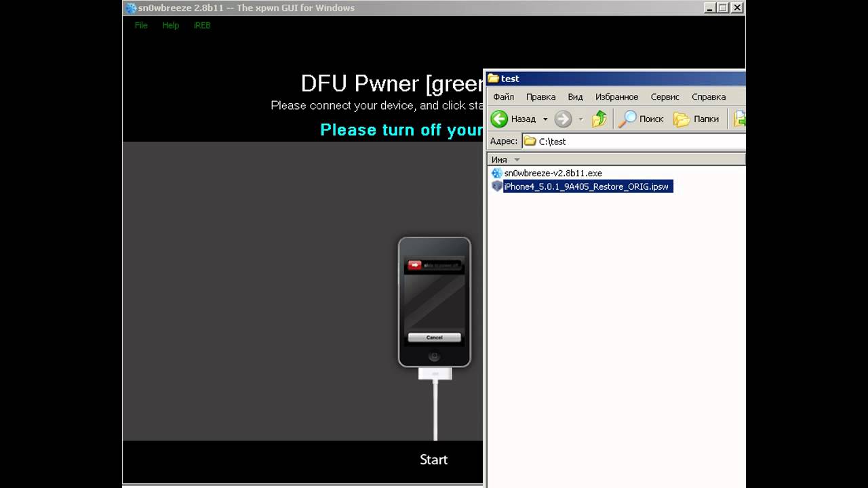Screen dimensions: 868x488
Task: Expand the Назад history dropdown arrow
Action: (x=545, y=119)
